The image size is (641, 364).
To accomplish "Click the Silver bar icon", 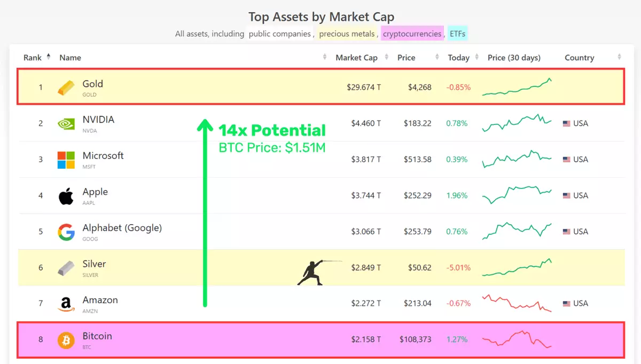I will point(66,268).
